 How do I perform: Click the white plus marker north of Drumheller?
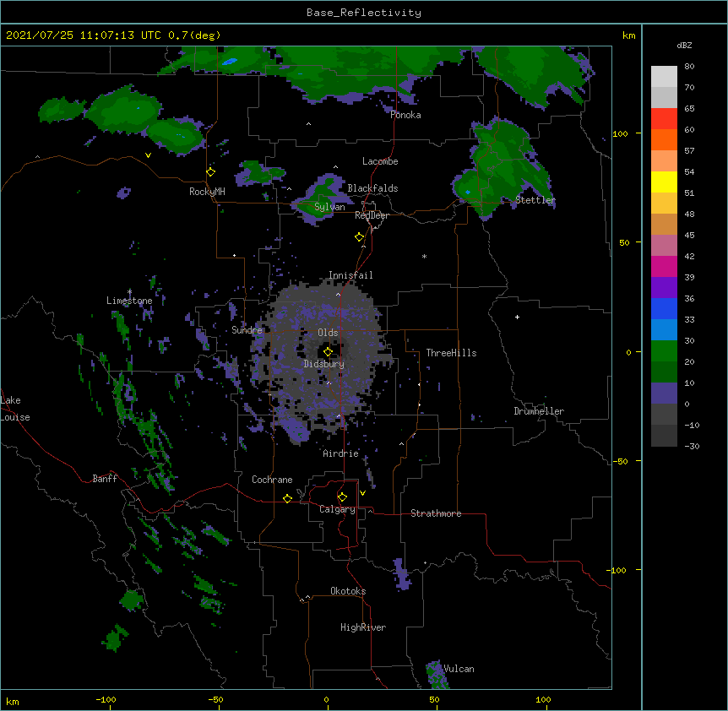(x=517, y=317)
